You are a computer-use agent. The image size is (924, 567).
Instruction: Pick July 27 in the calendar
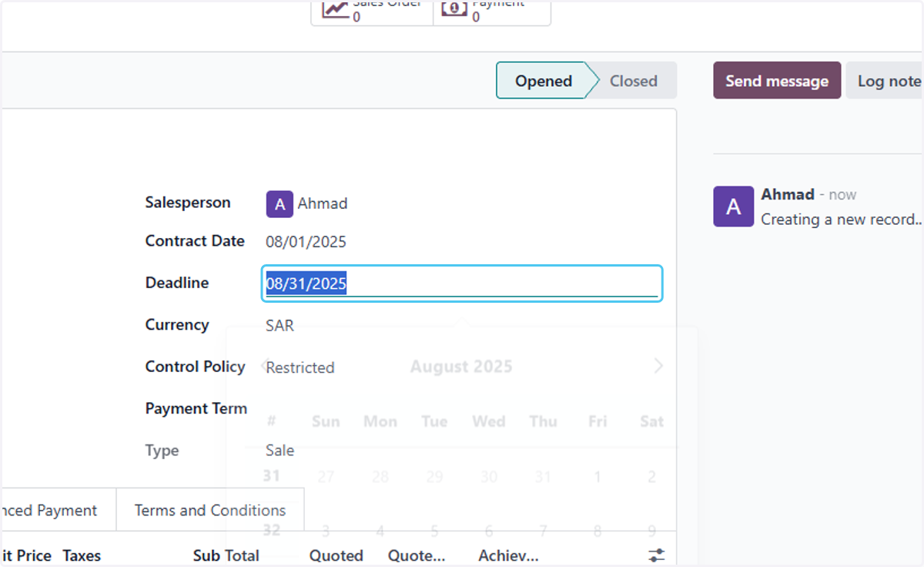click(326, 477)
